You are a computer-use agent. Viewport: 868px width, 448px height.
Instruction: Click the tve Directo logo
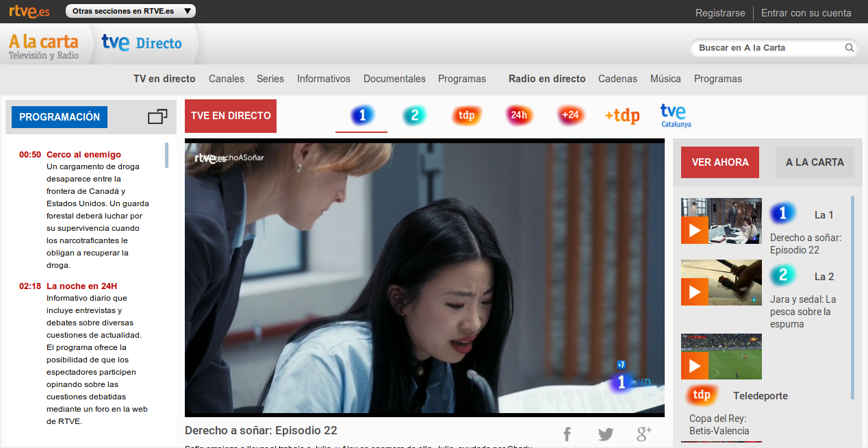(142, 43)
